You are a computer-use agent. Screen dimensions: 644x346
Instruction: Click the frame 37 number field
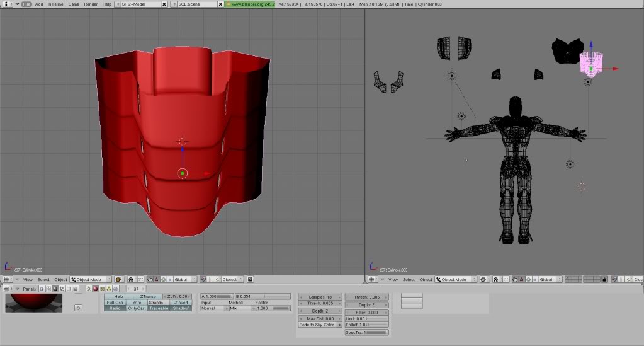(x=136, y=289)
